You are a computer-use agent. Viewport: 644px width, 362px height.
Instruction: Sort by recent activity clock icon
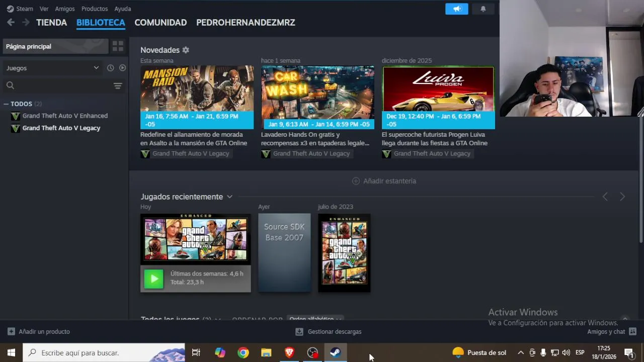(x=111, y=68)
